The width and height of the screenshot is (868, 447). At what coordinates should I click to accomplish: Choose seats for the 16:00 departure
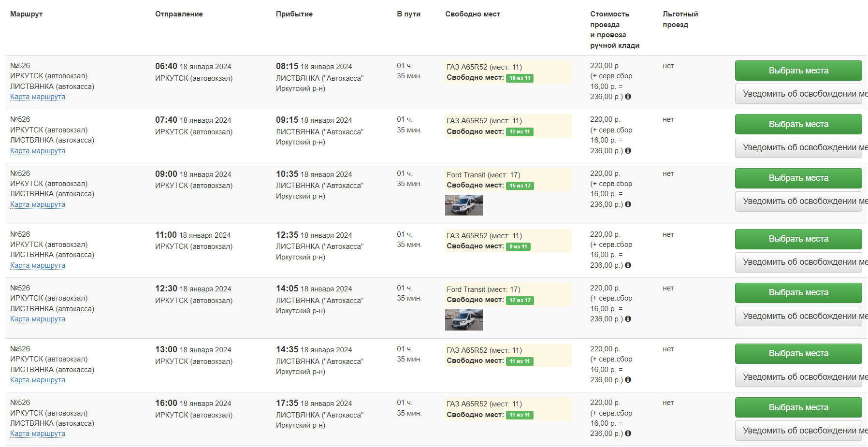coord(798,407)
